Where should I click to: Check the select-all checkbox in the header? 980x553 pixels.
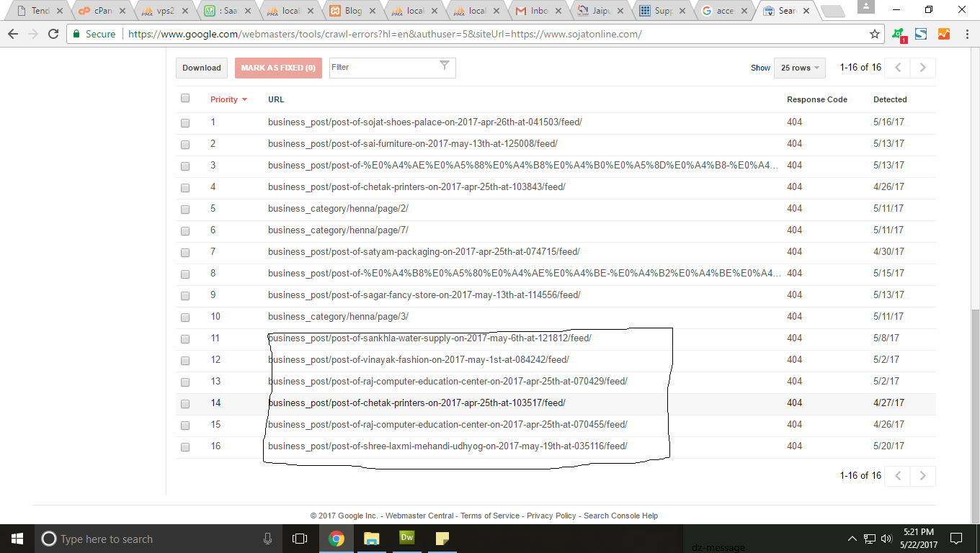[x=185, y=99]
